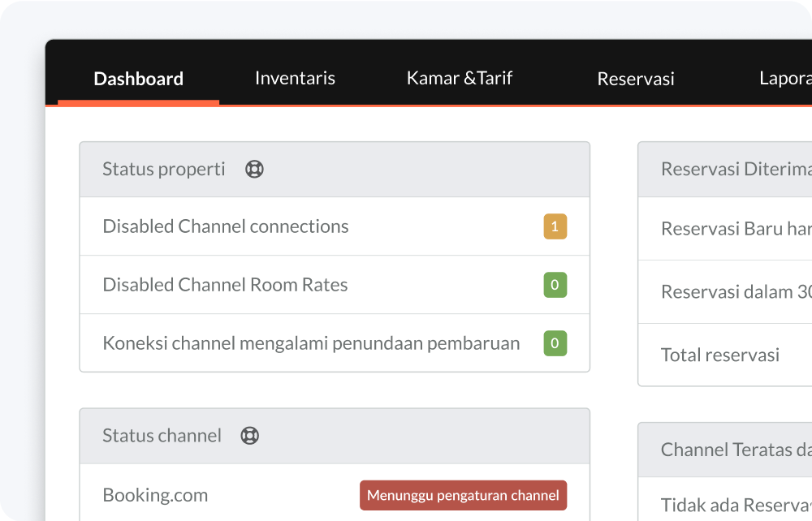Select the Disabled Channel connections text
Screen dimensions: 812x521
(x=225, y=226)
